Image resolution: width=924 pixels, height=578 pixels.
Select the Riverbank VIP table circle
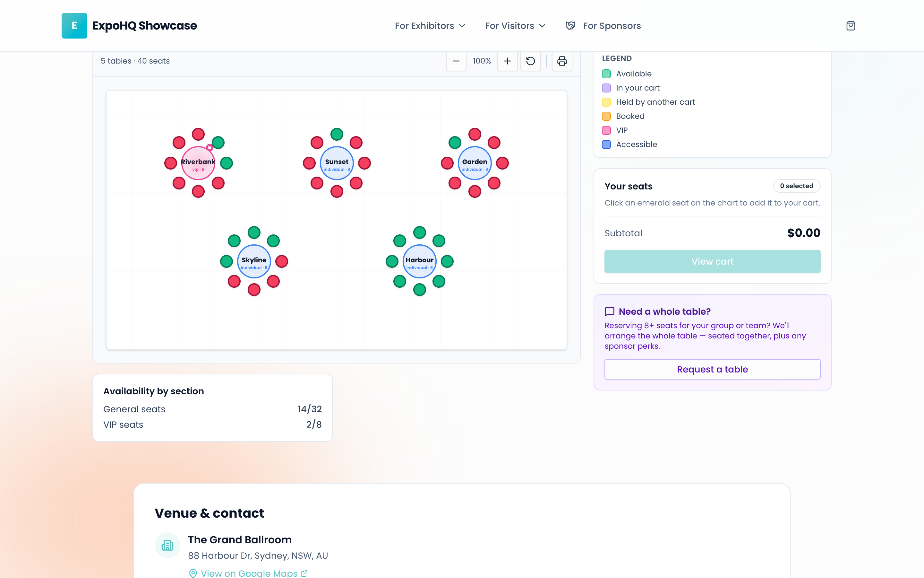[x=198, y=163]
